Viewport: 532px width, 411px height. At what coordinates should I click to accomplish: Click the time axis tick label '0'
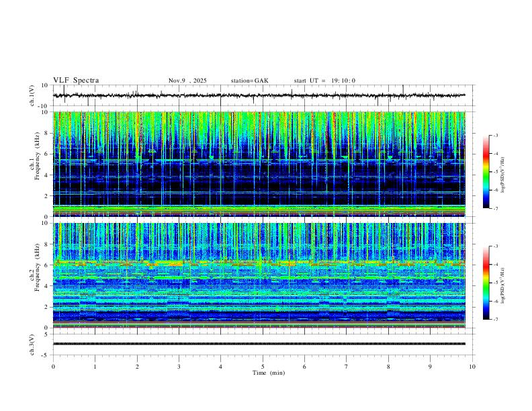tap(53, 367)
